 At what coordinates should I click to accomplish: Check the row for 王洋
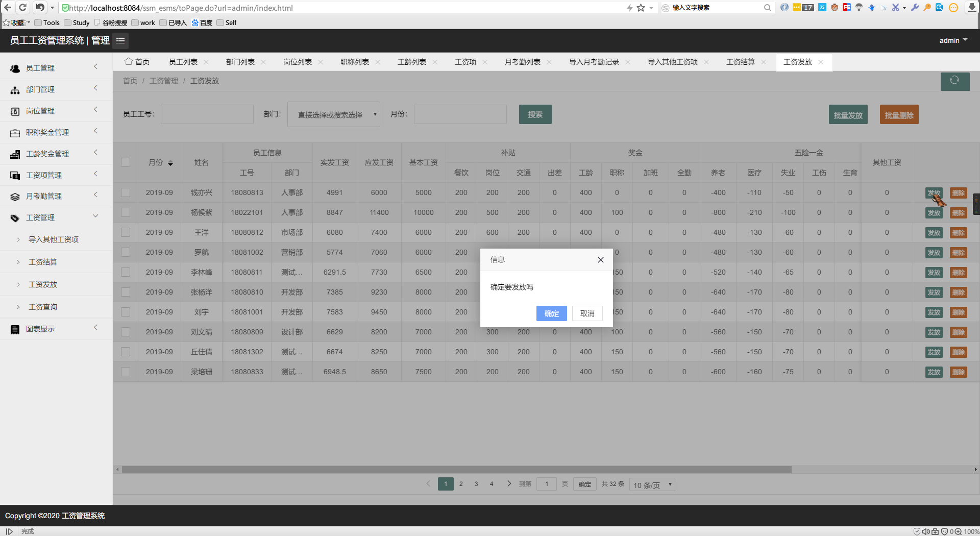click(x=126, y=233)
